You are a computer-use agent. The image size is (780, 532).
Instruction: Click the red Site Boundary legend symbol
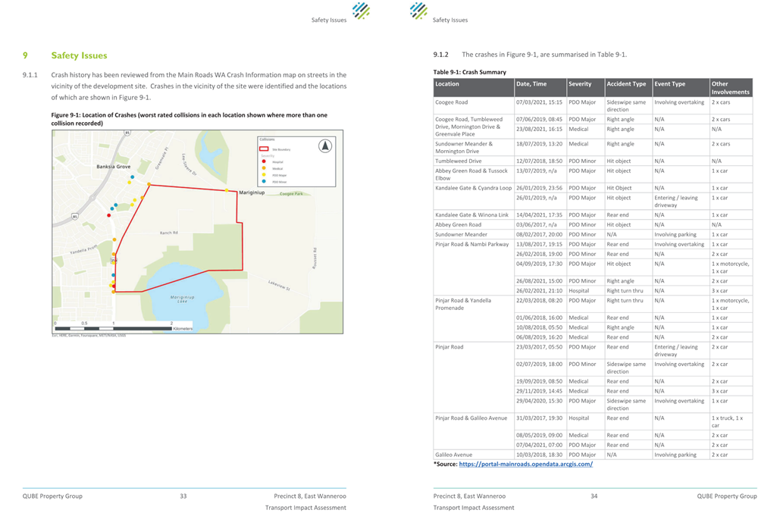coord(264,149)
